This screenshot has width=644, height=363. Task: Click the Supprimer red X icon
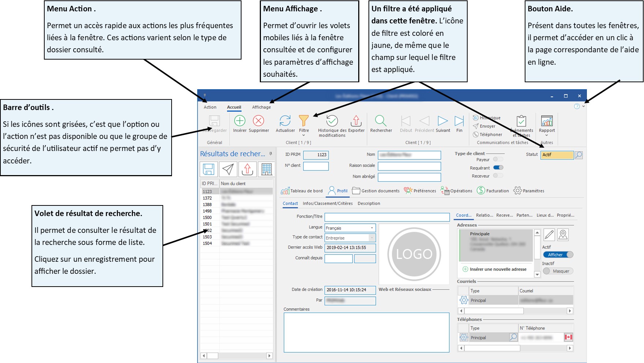pos(259,121)
